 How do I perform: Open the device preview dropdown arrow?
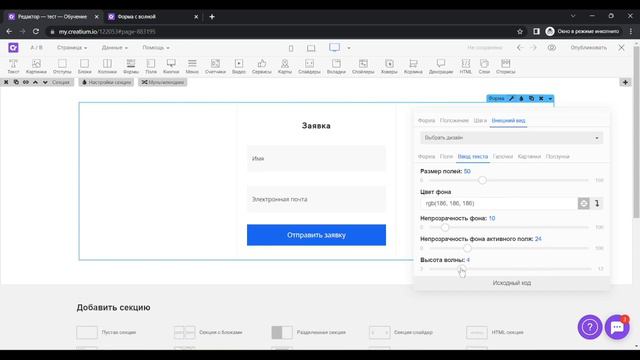click(349, 48)
